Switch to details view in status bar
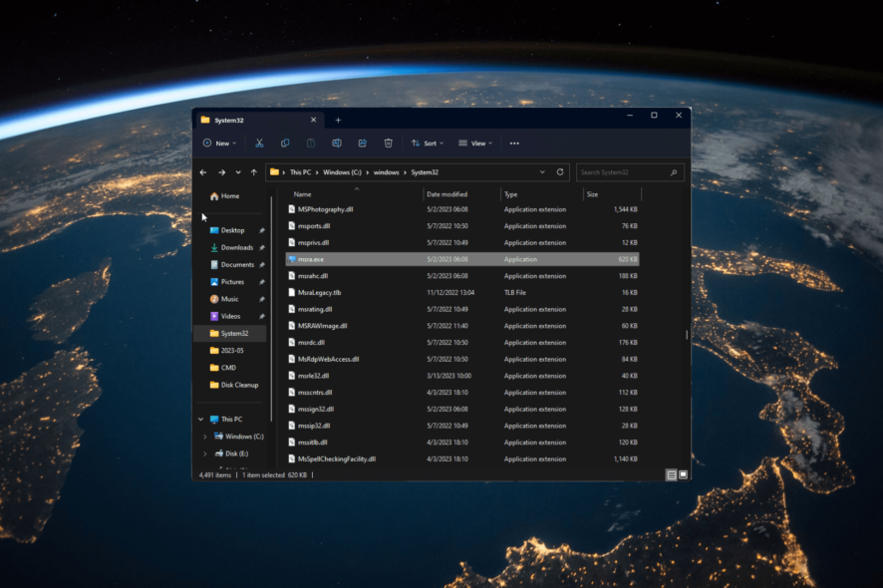The width and height of the screenshot is (883, 588). coord(671,475)
